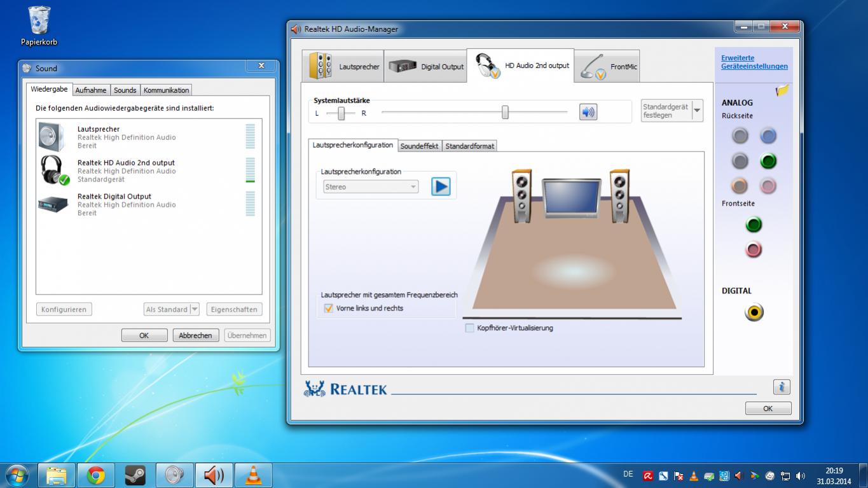Click the gray rear jack left of the green one

point(740,161)
